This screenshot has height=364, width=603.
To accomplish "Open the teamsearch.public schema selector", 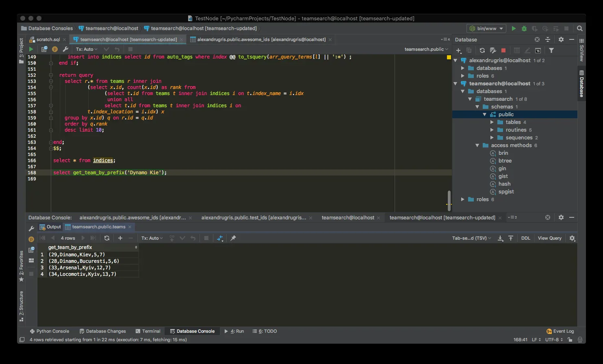I will 426,49.
